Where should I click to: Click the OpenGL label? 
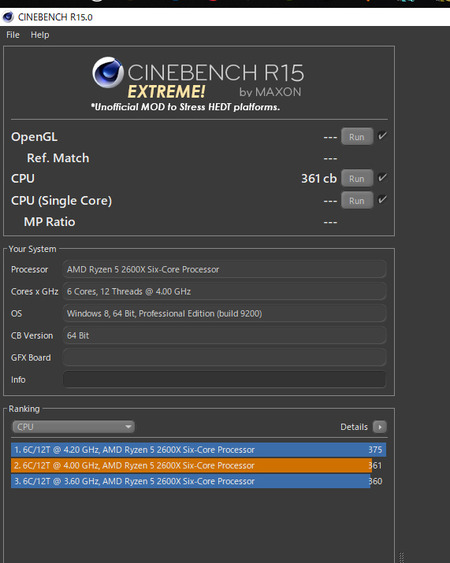tap(34, 137)
